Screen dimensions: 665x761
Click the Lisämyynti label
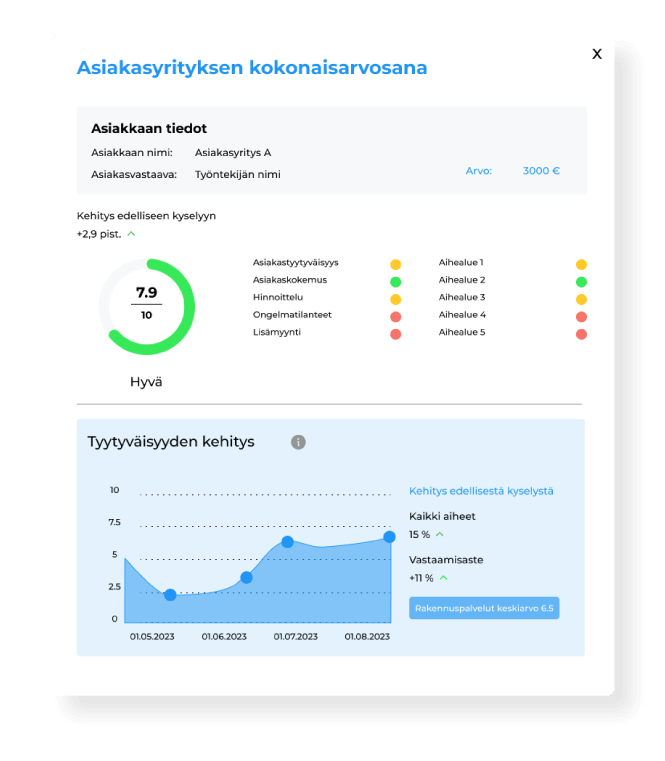coord(277,332)
